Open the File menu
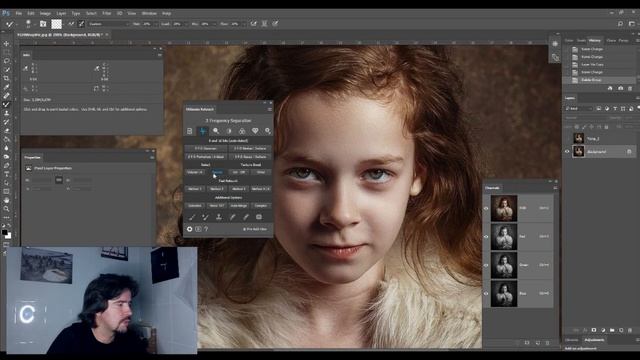 point(19,13)
